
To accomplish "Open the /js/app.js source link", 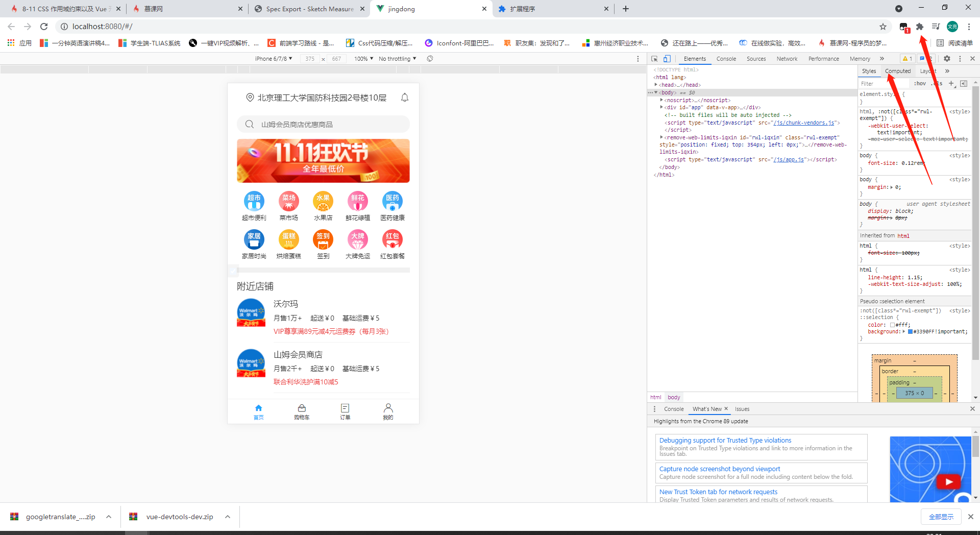I will click(x=789, y=159).
